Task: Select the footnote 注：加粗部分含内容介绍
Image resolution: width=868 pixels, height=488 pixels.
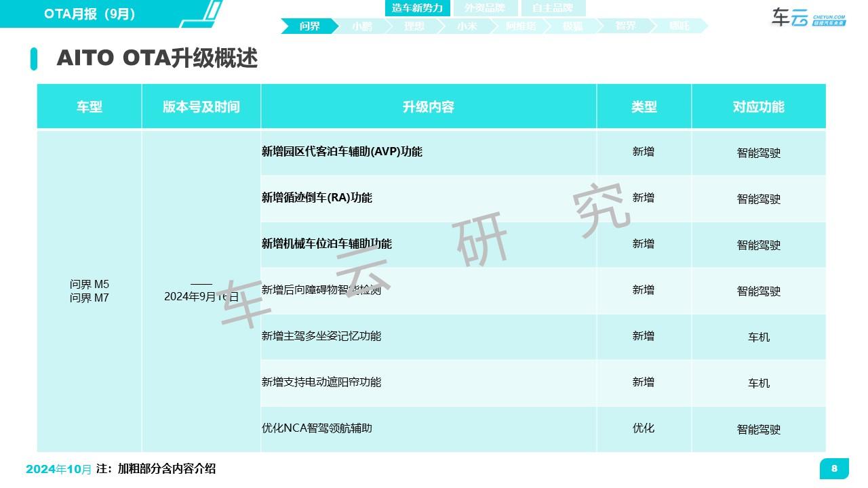Action: 157,469
